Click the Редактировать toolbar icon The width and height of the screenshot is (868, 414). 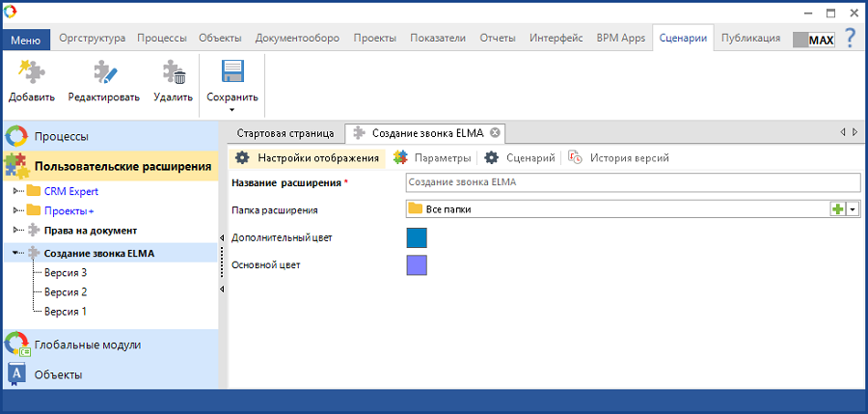(x=103, y=74)
